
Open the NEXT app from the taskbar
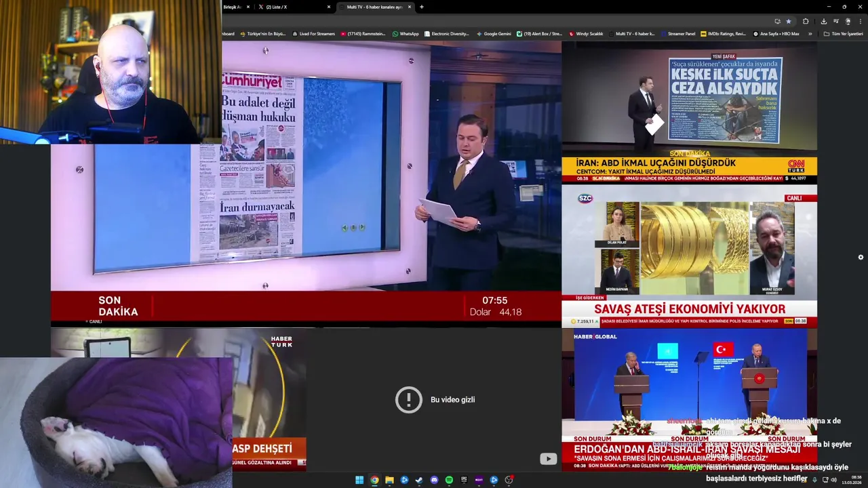tap(479, 480)
